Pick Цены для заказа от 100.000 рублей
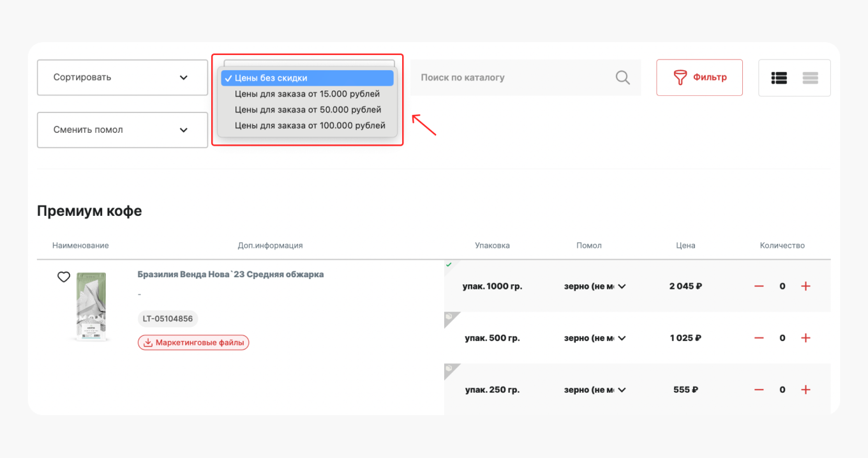868x458 pixels. click(x=310, y=126)
